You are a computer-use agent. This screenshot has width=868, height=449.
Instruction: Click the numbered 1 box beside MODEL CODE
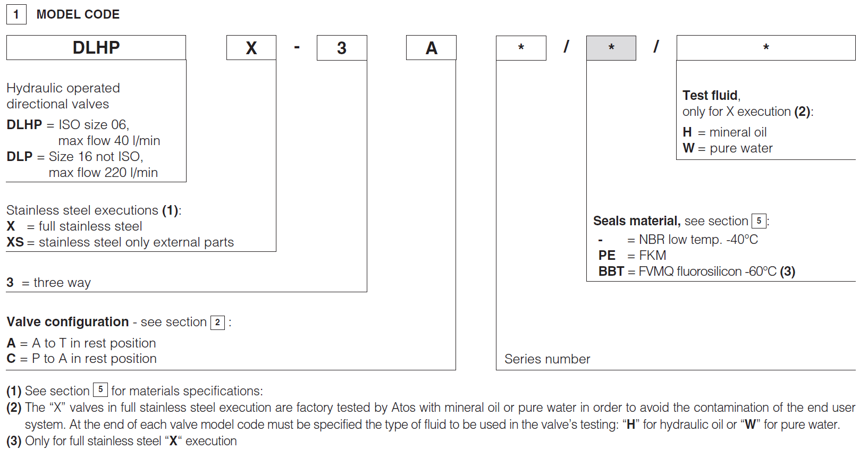pos(16,14)
